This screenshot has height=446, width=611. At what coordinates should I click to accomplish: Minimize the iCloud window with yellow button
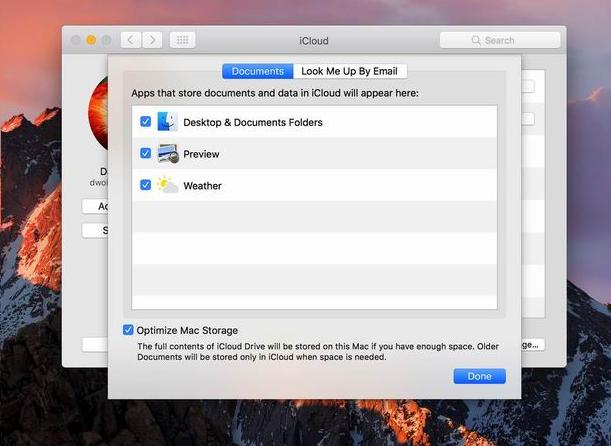pyautogui.click(x=91, y=40)
